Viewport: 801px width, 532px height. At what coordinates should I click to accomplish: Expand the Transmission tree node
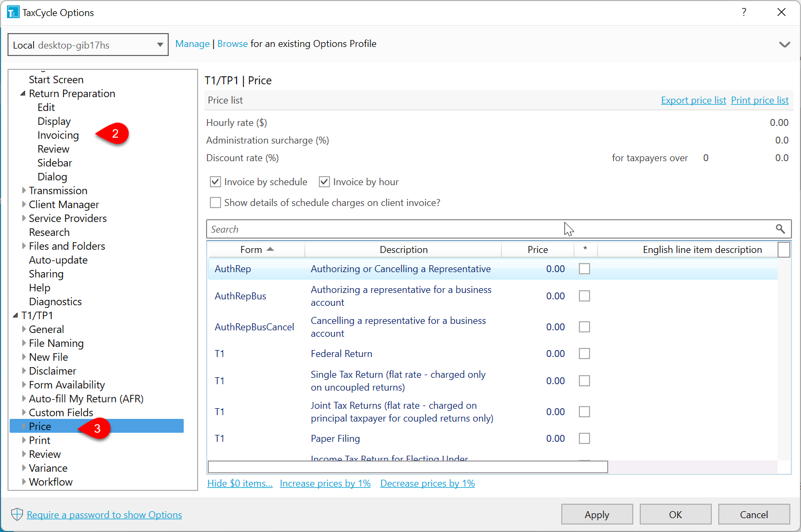pyautogui.click(x=23, y=190)
